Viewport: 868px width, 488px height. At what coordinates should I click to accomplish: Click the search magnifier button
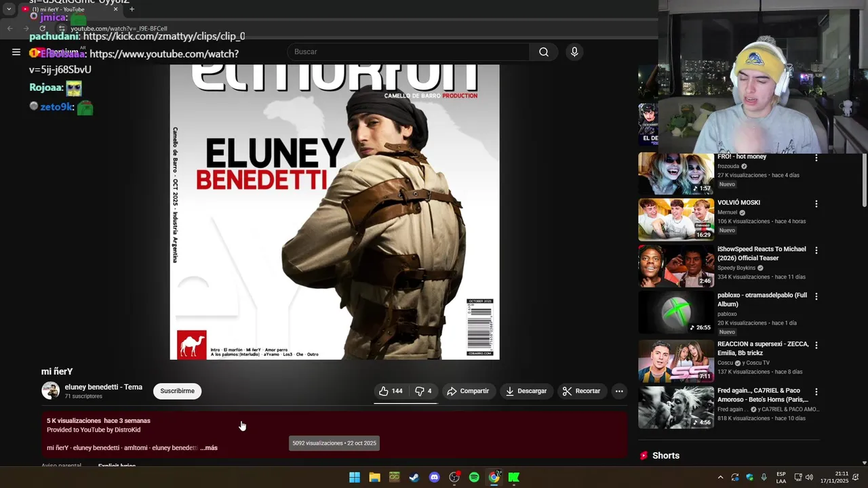pos(544,52)
